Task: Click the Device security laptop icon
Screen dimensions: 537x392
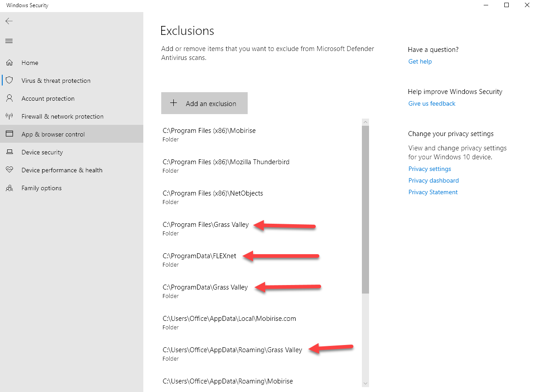Action: pyautogui.click(x=9, y=152)
